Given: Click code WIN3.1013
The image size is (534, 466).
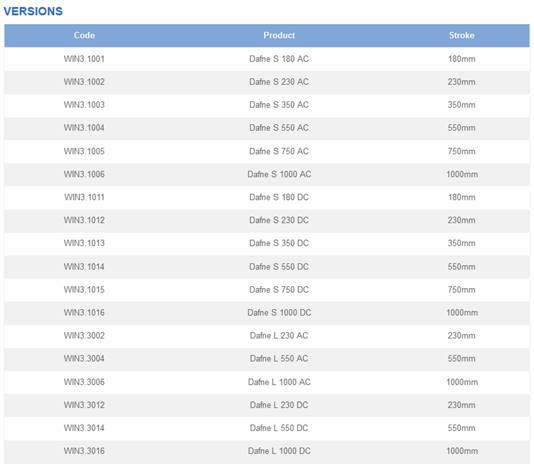Looking at the screenshot, I should pos(84,243).
